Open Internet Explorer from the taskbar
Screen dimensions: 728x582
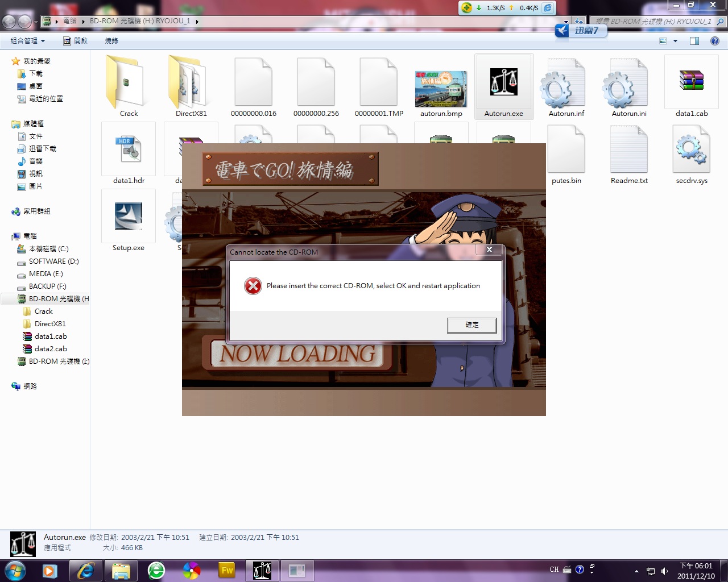point(86,571)
